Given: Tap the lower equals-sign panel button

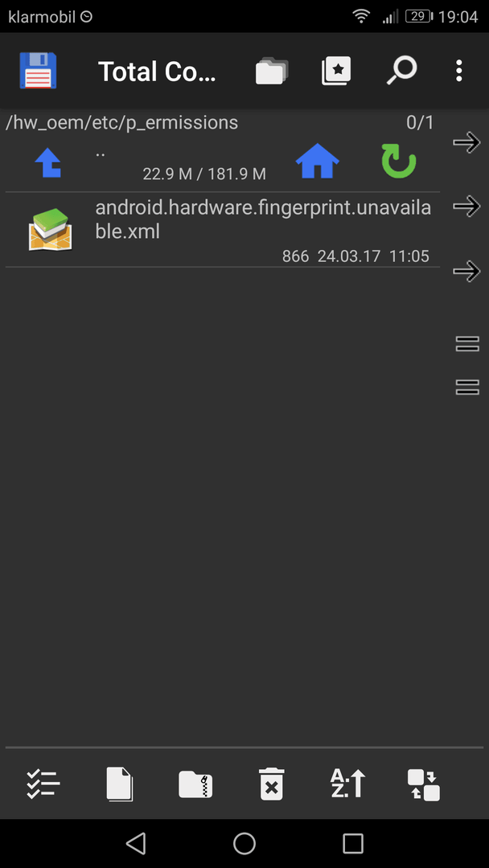Looking at the screenshot, I should coord(466,387).
